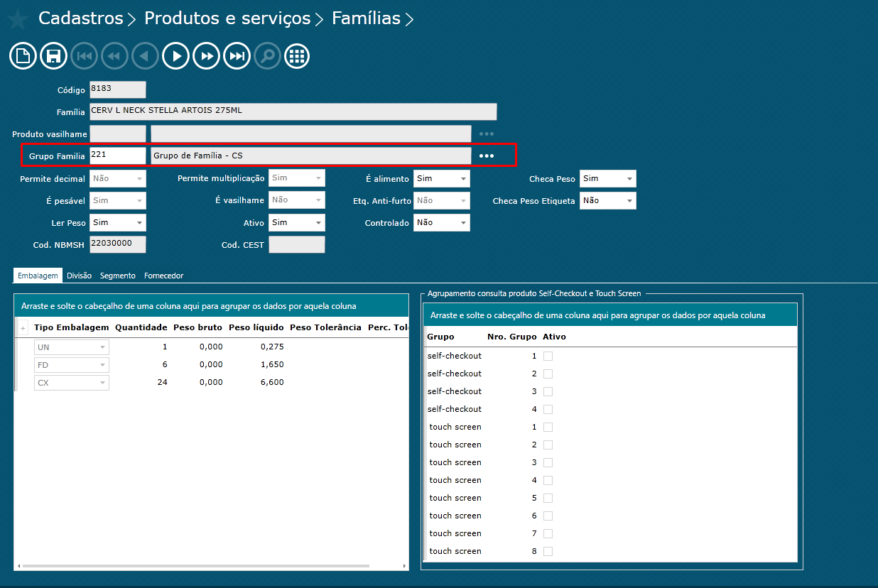Open the É alimento dropdown
Screen dimensions: 878x588
[442, 179]
